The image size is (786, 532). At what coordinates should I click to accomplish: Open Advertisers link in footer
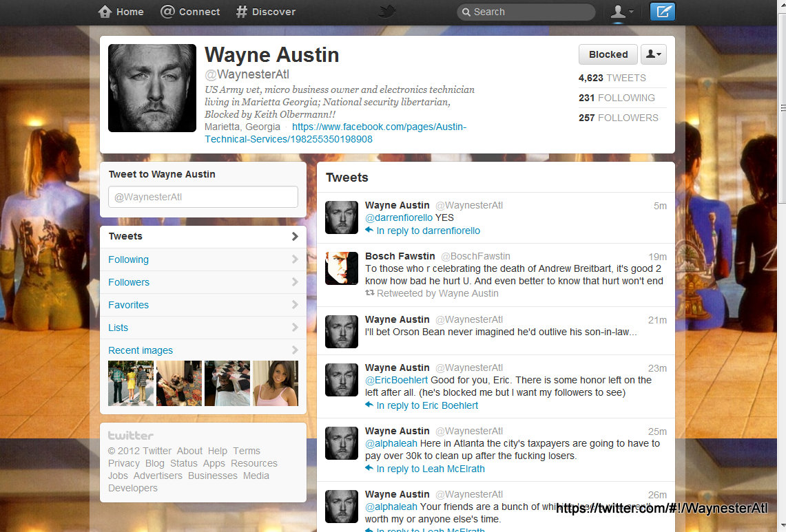click(158, 476)
